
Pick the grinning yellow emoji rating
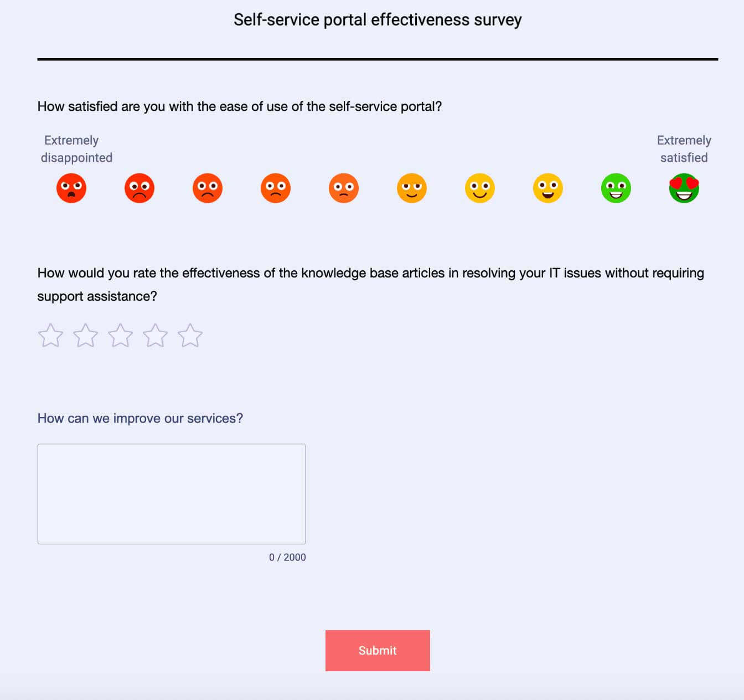(548, 188)
